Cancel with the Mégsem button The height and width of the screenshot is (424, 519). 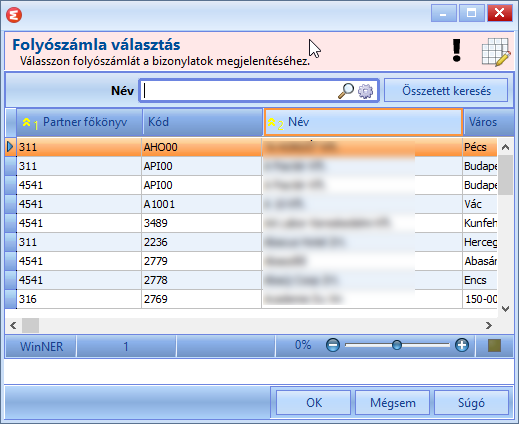392,403
